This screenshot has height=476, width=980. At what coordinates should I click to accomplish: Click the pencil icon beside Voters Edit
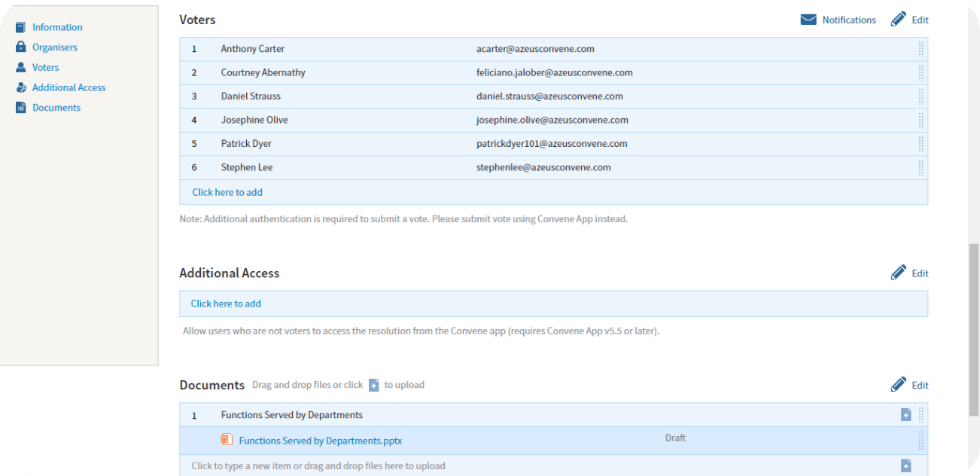pos(898,20)
